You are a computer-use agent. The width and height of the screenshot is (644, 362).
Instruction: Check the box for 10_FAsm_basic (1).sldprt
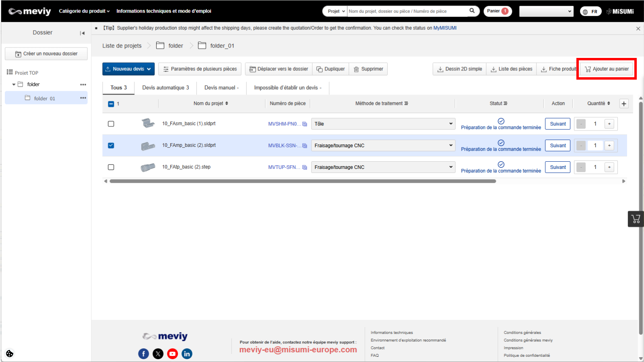coord(111,124)
